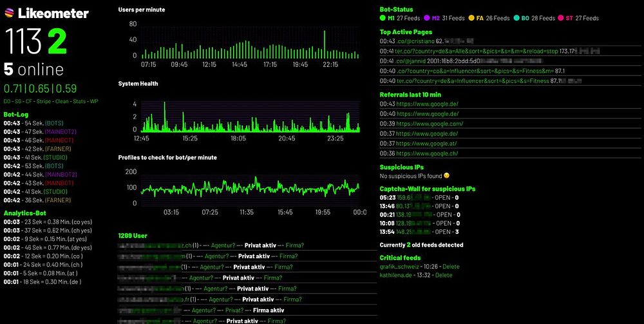Open the 00:40 google.de referral

click(x=427, y=114)
